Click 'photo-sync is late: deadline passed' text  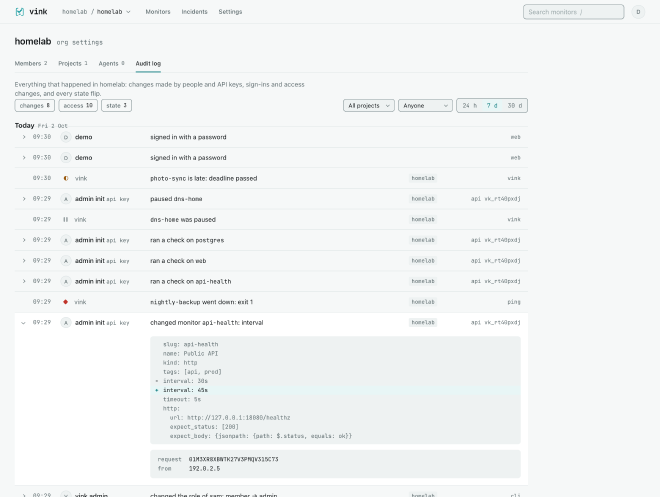point(204,178)
